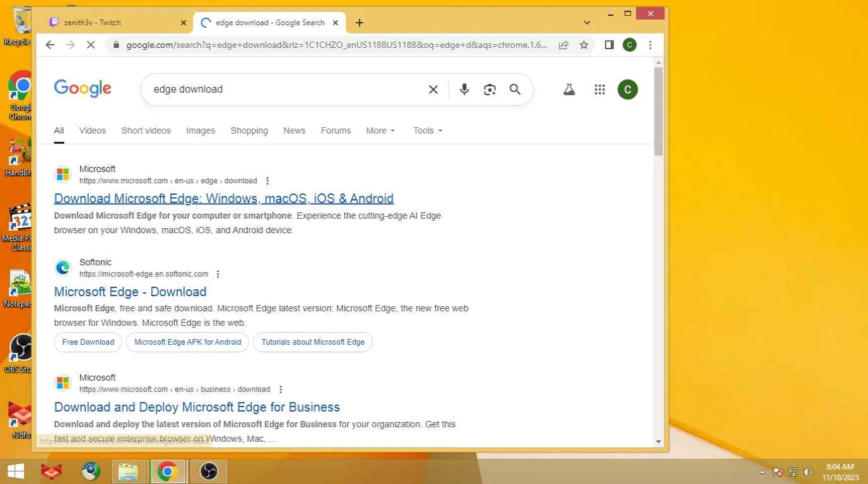
Task: Bookmark this page with the star icon
Action: coord(584,45)
